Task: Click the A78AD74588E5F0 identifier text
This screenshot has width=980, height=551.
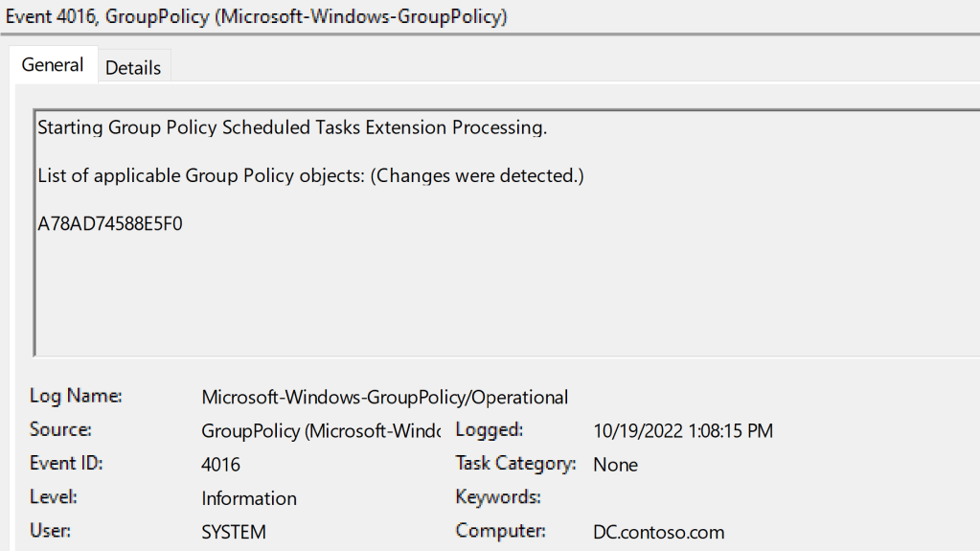Action: (110, 224)
